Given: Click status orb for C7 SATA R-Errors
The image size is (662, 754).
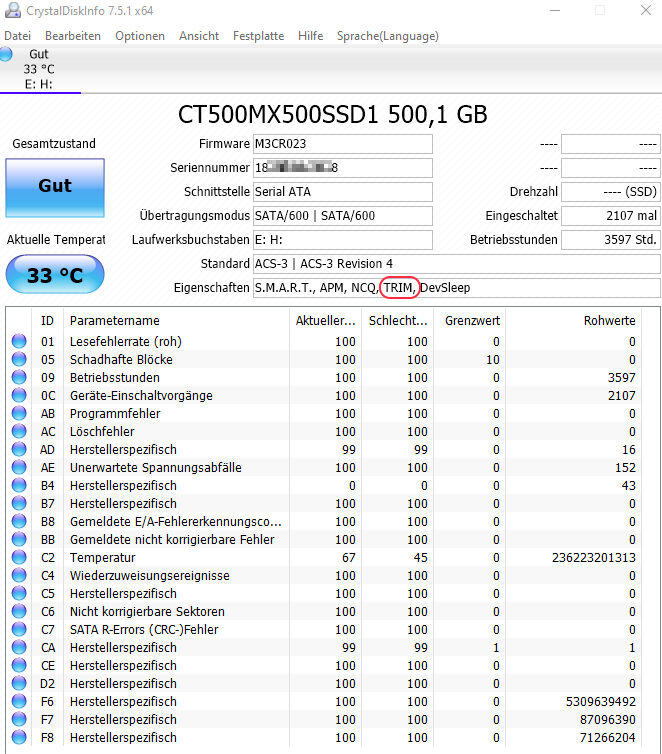Looking at the screenshot, I should click(19, 629).
